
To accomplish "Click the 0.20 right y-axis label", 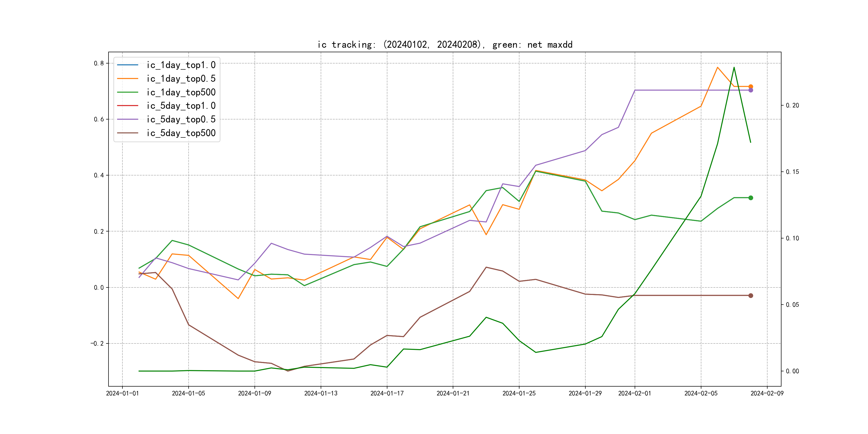I will pyautogui.click(x=792, y=106).
